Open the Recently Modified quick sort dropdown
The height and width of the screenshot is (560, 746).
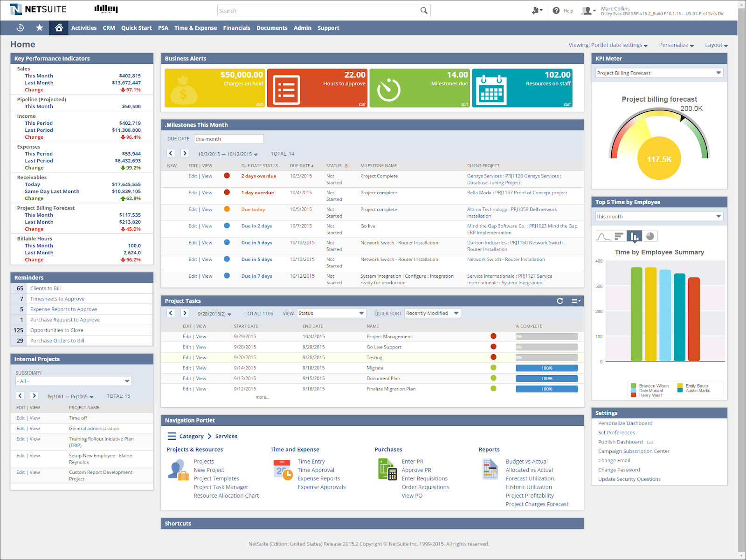(x=432, y=313)
